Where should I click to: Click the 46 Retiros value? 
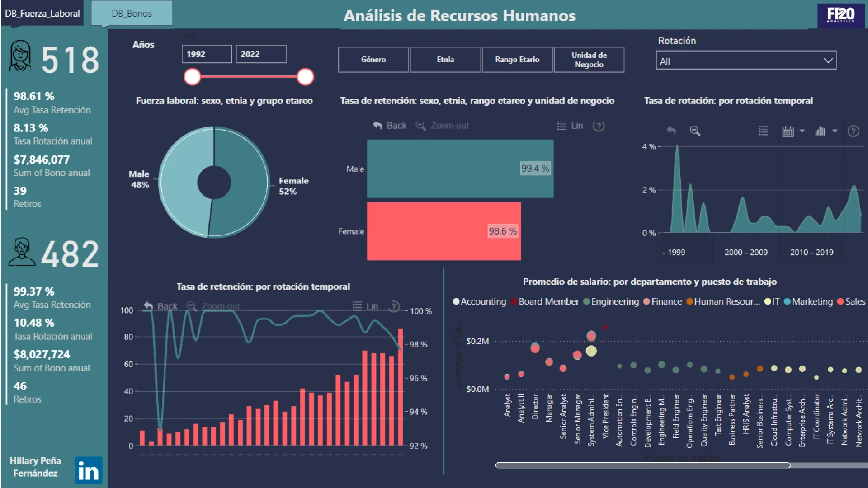click(20, 386)
